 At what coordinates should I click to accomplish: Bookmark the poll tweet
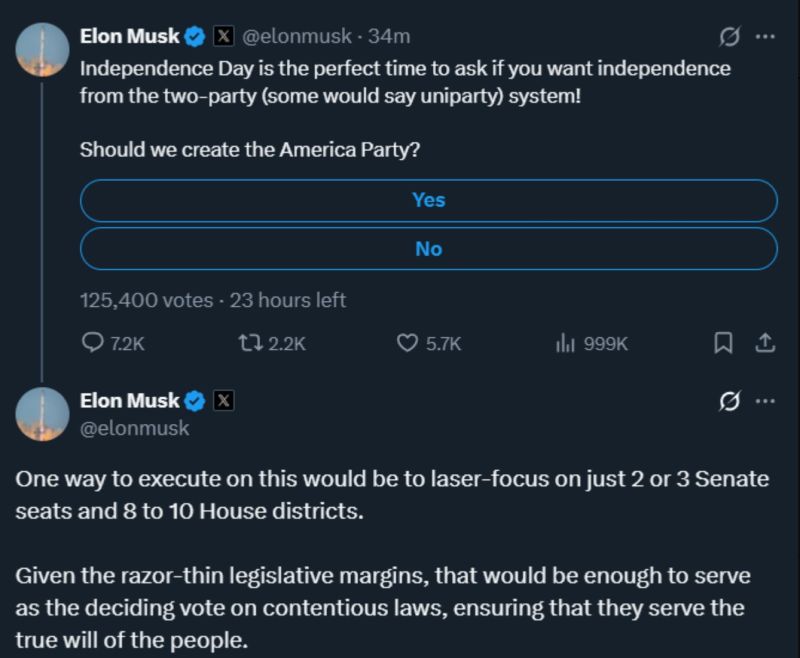click(x=724, y=343)
